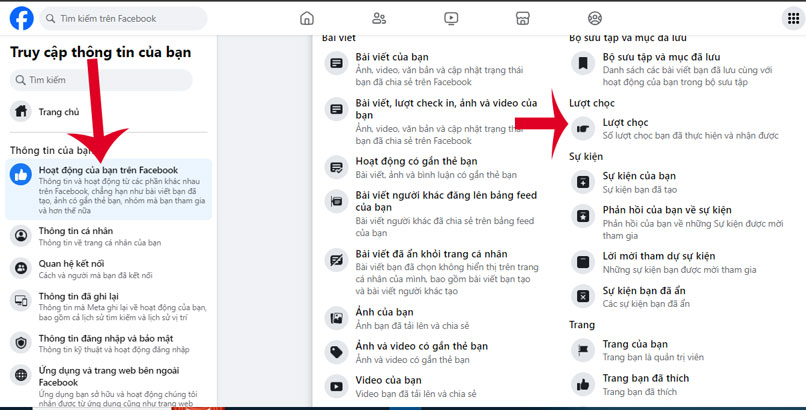
Task: Open the Lượt chọc link
Action: click(626, 122)
